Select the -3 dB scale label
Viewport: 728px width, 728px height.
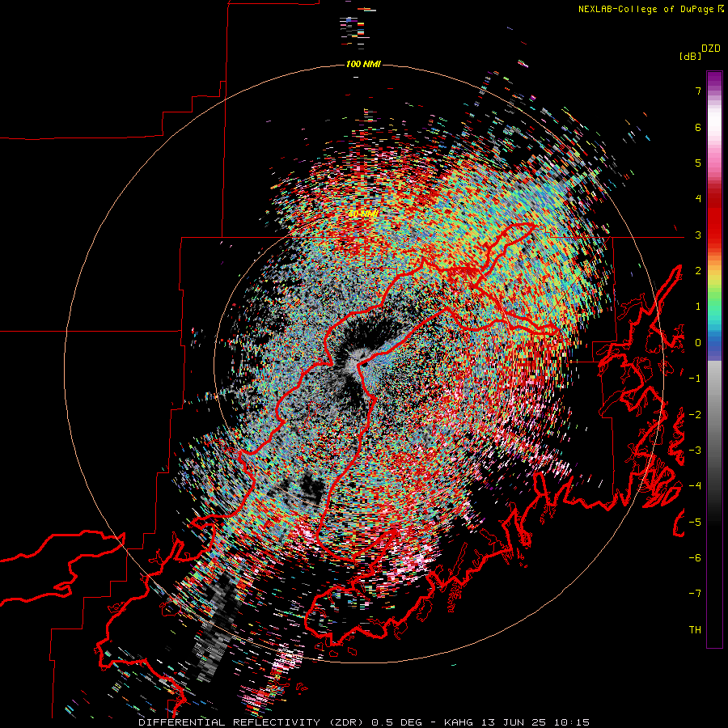click(695, 451)
